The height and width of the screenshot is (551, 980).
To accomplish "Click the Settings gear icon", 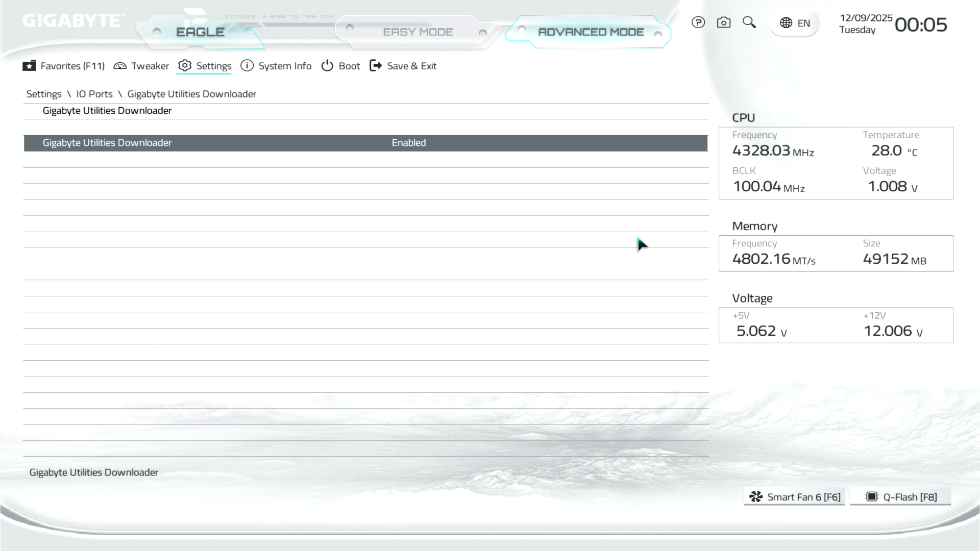I will click(185, 66).
